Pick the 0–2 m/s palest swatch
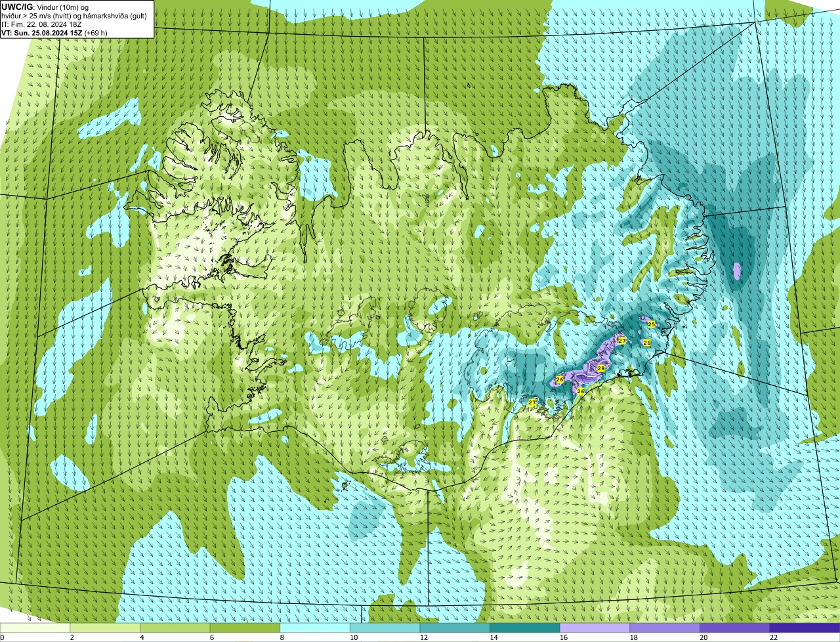This screenshot has width=840, height=642. 35,628
